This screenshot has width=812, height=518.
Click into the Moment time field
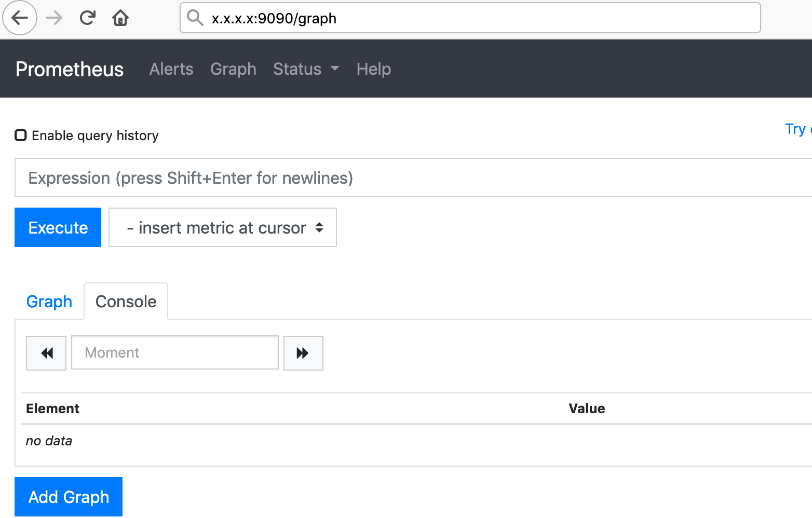coord(174,353)
